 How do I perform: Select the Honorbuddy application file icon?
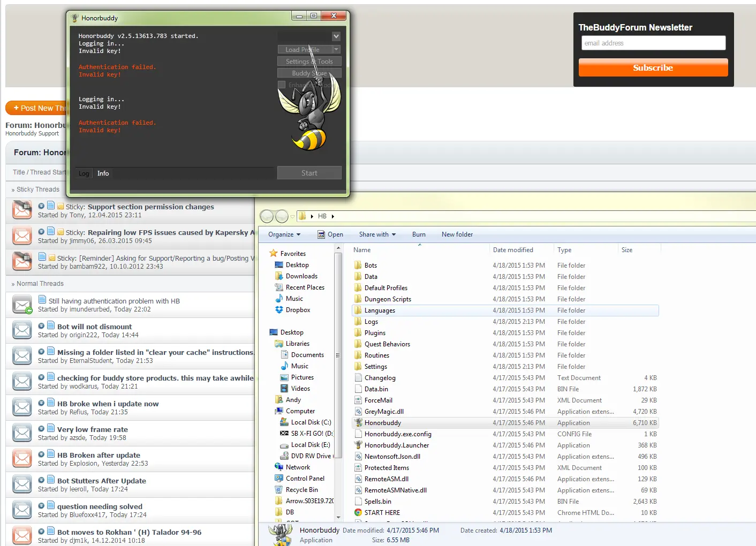(x=358, y=422)
